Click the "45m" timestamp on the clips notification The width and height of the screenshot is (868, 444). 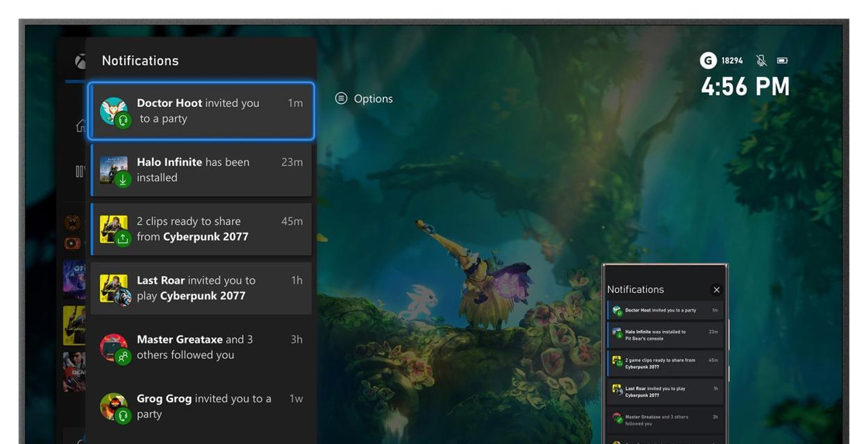(292, 221)
